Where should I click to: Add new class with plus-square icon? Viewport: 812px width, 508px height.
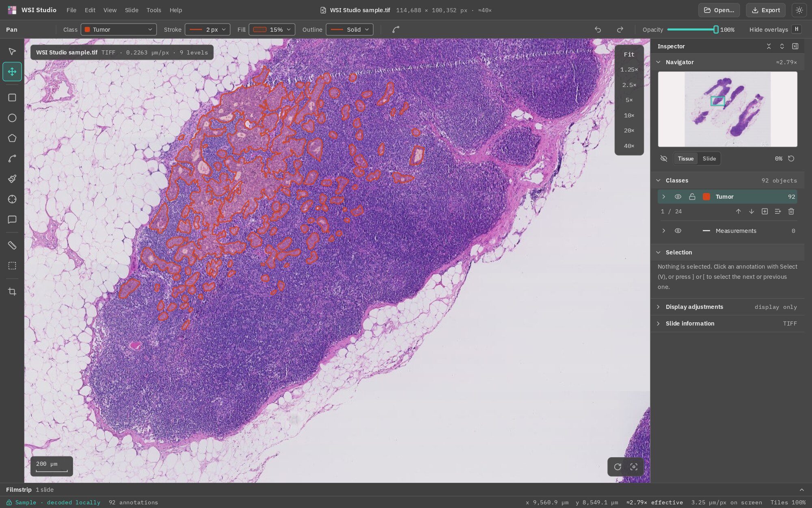[764, 211]
